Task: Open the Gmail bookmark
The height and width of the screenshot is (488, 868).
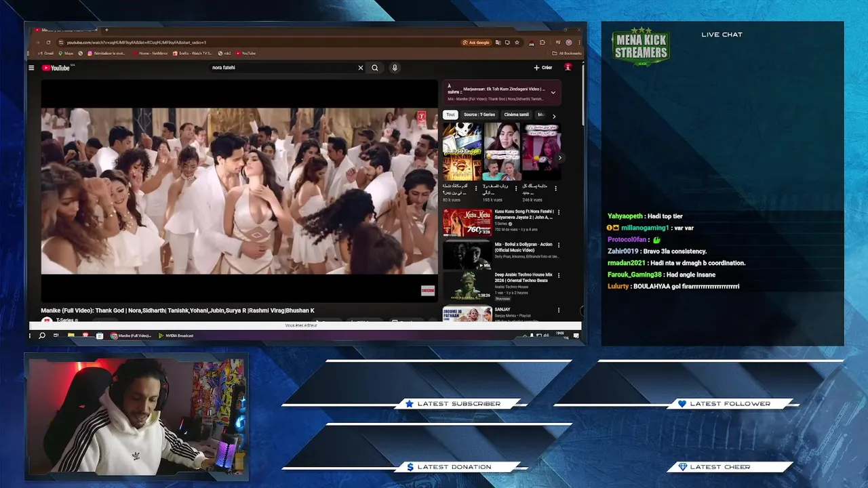Action: pos(46,53)
